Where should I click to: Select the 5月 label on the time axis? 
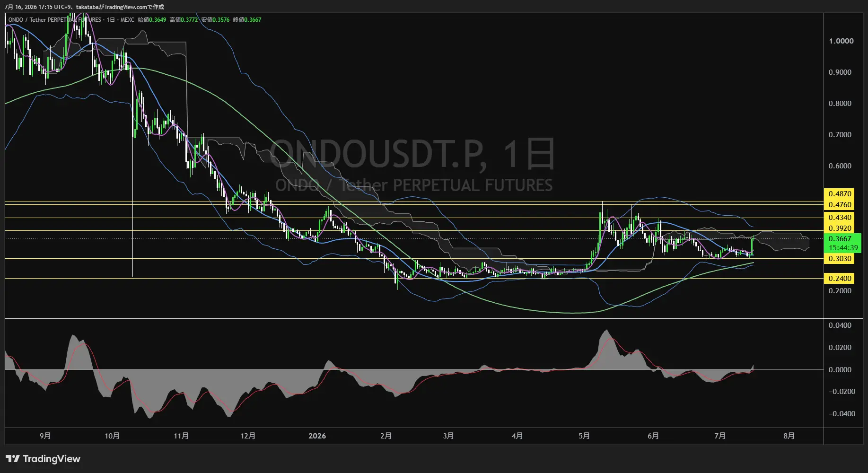click(x=584, y=436)
